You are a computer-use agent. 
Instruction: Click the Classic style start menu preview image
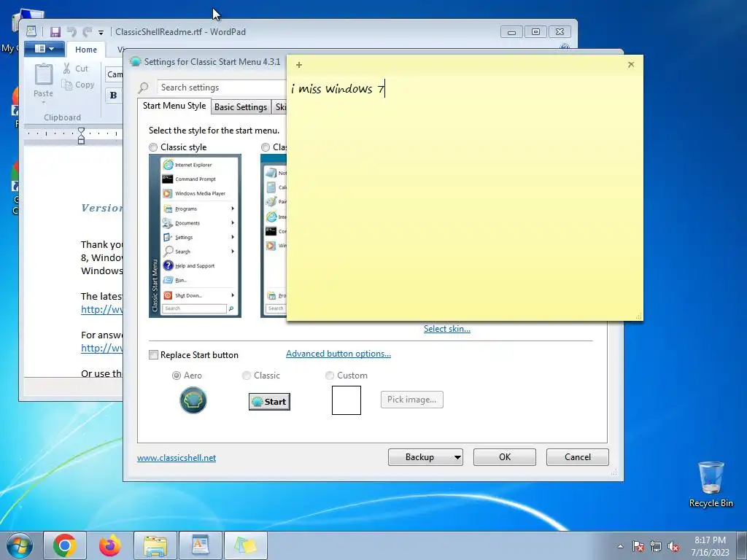click(195, 236)
